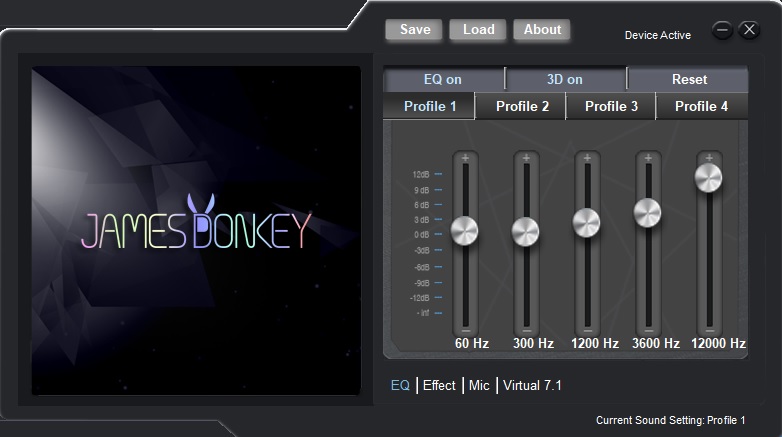Toggle the 3D on button

pos(565,79)
